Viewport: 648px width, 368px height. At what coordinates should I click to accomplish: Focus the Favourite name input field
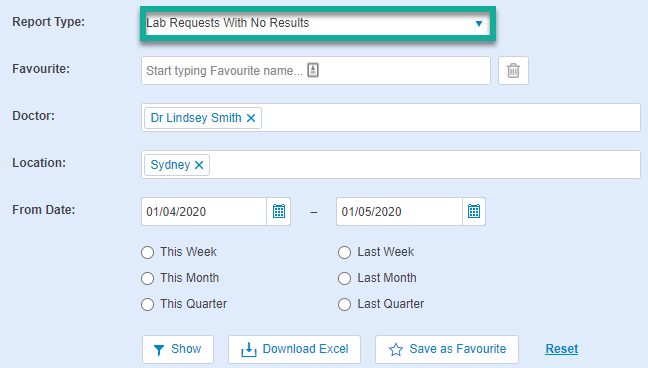click(x=316, y=71)
